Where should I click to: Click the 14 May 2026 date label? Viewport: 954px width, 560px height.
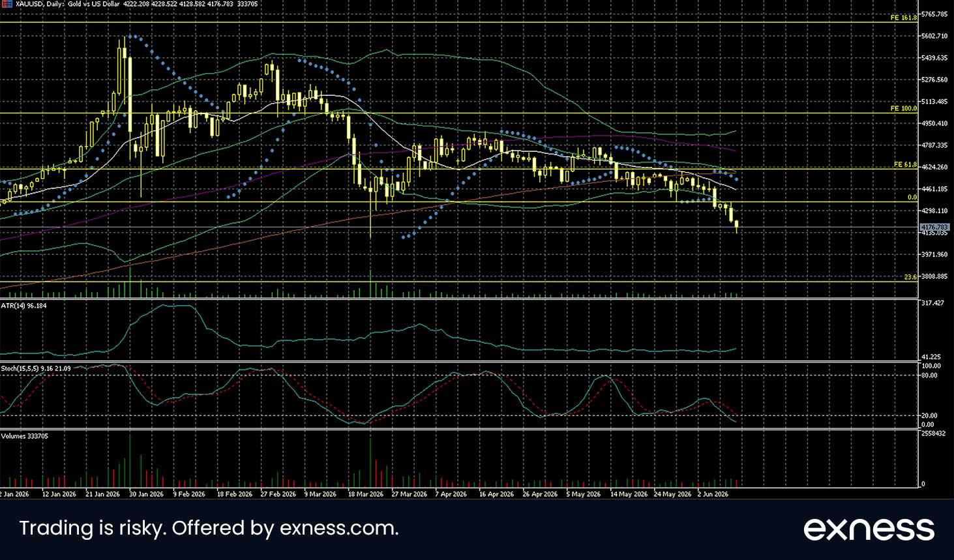tap(629, 494)
